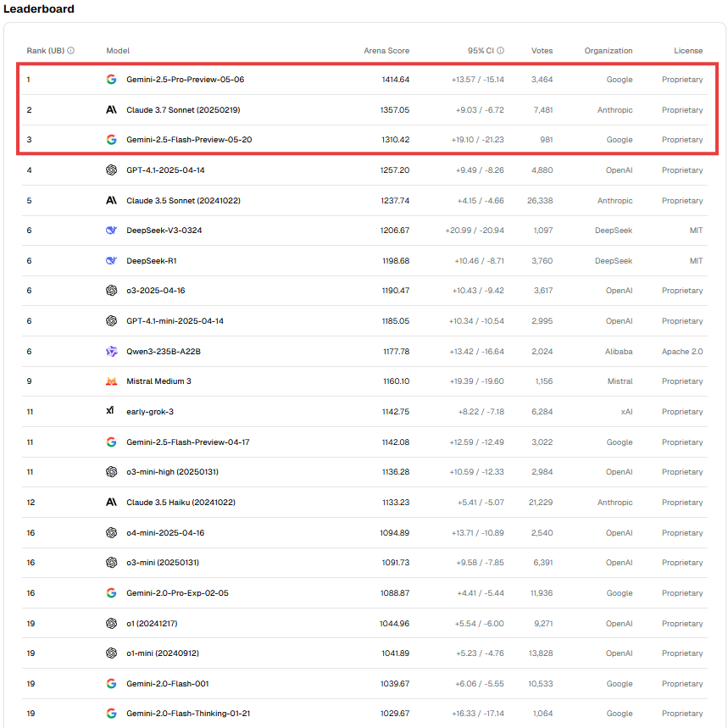Click Anthropic logo of Claude 3.7 Sonnet
The height and width of the screenshot is (728, 728).
pos(111,110)
